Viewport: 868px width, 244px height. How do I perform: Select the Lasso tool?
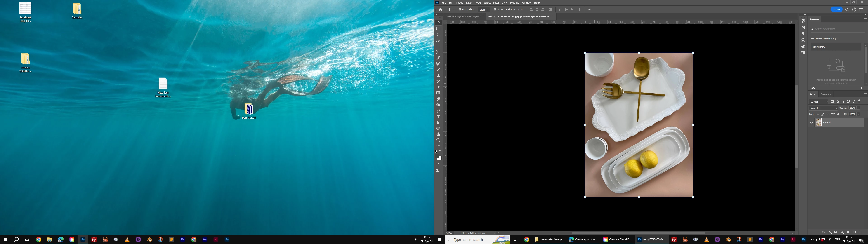(x=438, y=34)
